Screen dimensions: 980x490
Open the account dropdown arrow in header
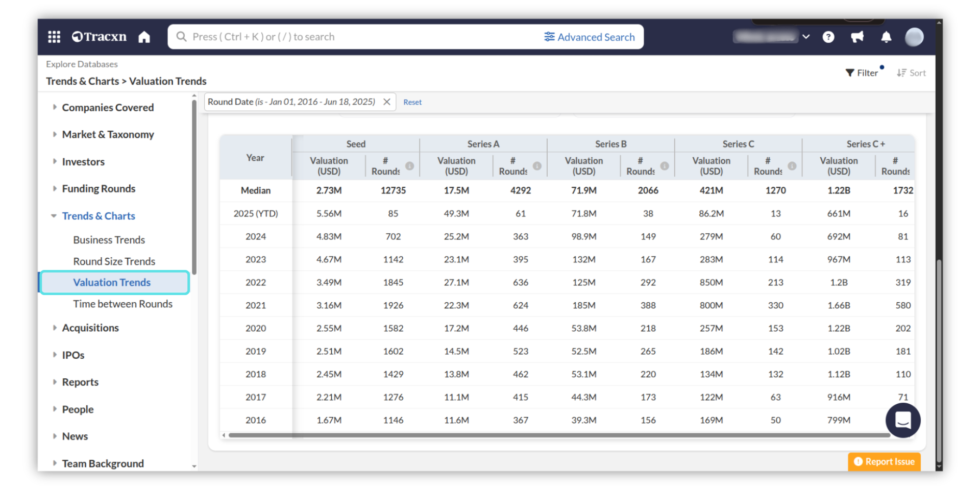tap(806, 37)
